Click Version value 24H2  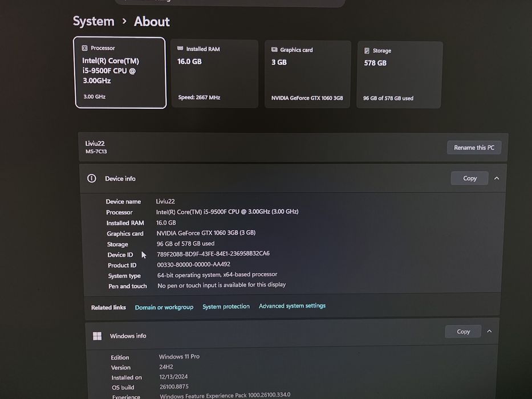click(166, 367)
